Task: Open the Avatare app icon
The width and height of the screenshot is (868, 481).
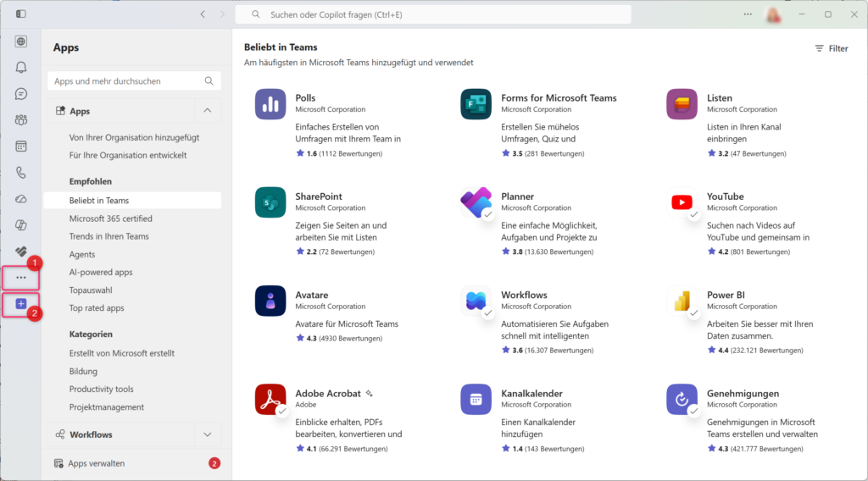Action: click(x=270, y=301)
